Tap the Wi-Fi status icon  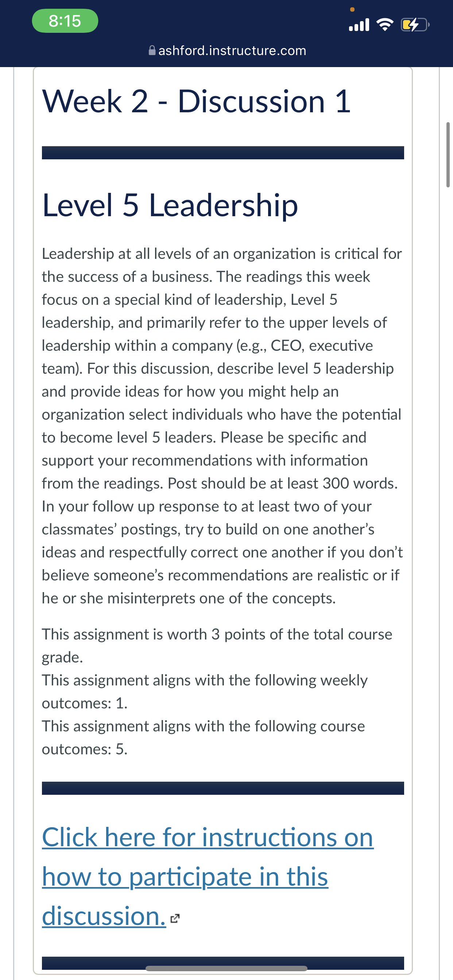[x=385, y=25]
